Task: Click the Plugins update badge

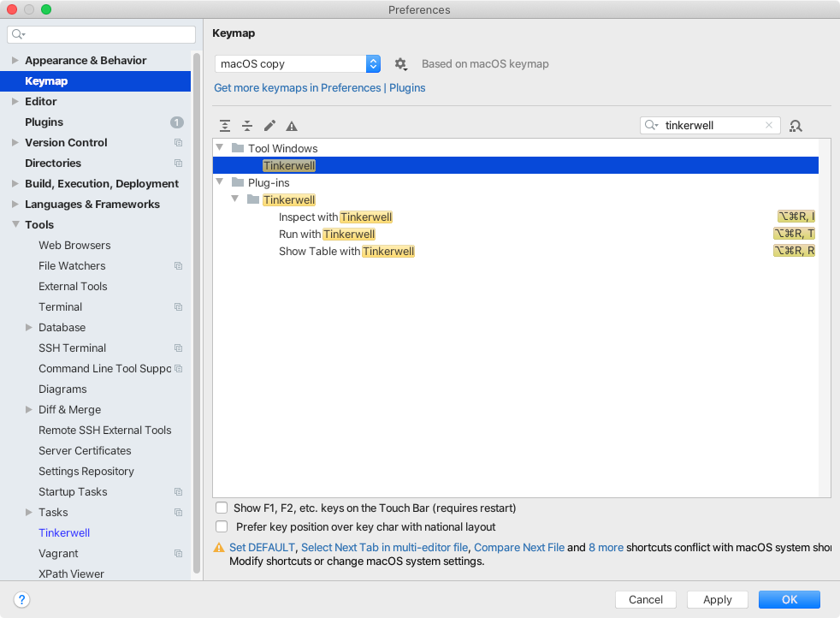Action: coord(177,122)
